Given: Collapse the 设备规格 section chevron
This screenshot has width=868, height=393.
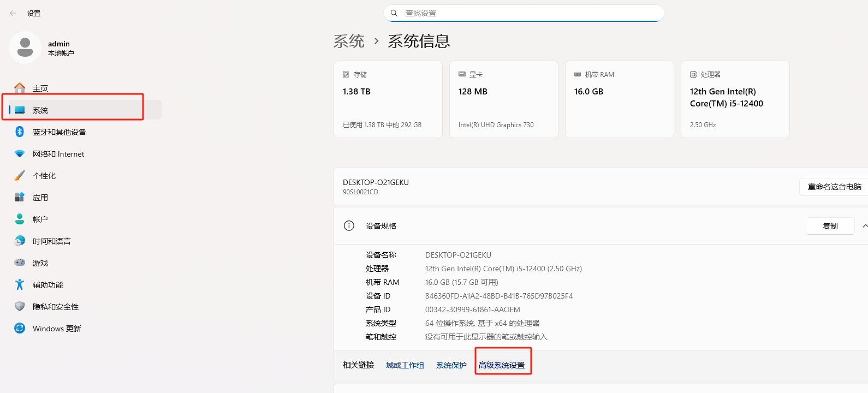Looking at the screenshot, I should [x=865, y=226].
